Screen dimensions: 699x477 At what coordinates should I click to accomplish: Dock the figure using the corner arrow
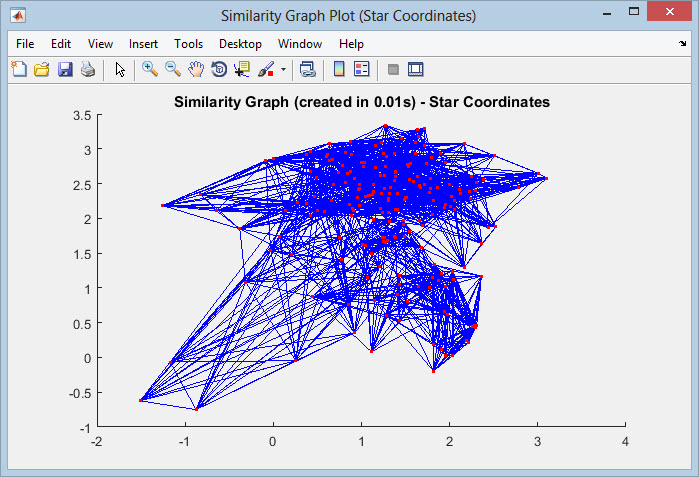[x=683, y=43]
